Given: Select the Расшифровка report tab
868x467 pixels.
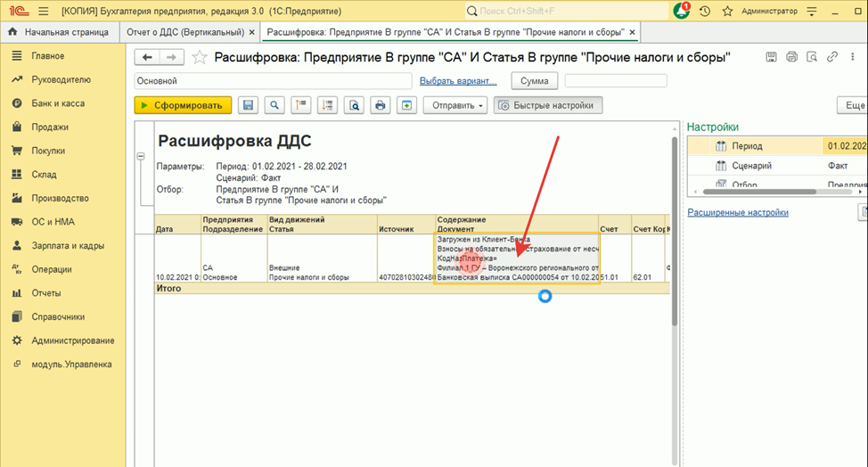Looking at the screenshot, I should [x=446, y=32].
